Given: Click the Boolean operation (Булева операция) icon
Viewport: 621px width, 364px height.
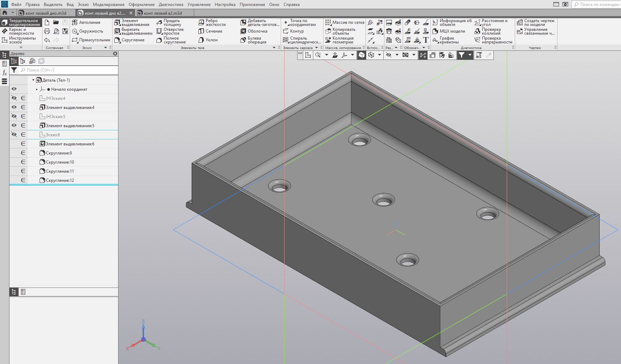Looking at the screenshot, I should [243, 40].
